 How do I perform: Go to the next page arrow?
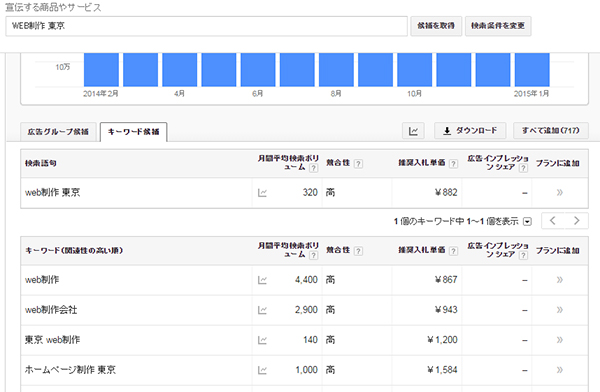(x=576, y=221)
